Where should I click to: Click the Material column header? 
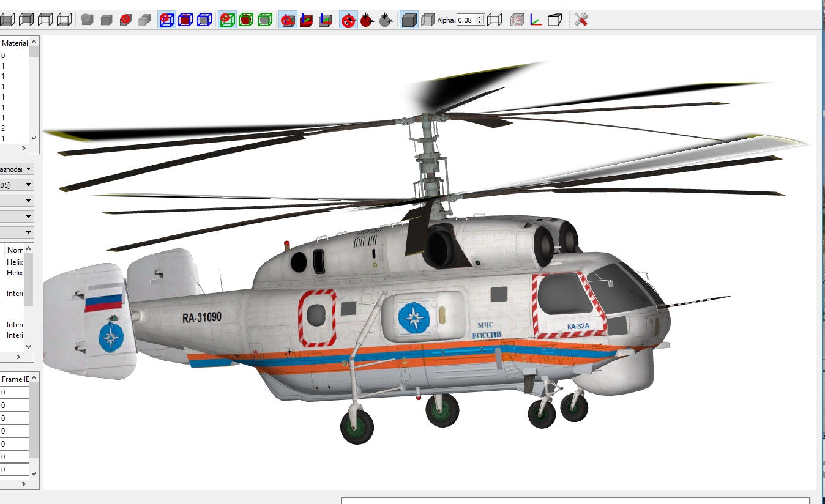pos(15,43)
